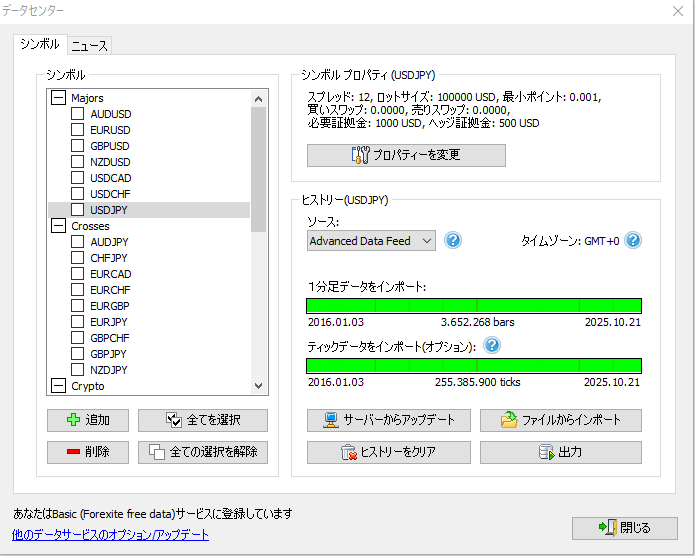Select the GBPJPY symbol label
Image resolution: width=695 pixels, height=556 pixels.
(109, 354)
